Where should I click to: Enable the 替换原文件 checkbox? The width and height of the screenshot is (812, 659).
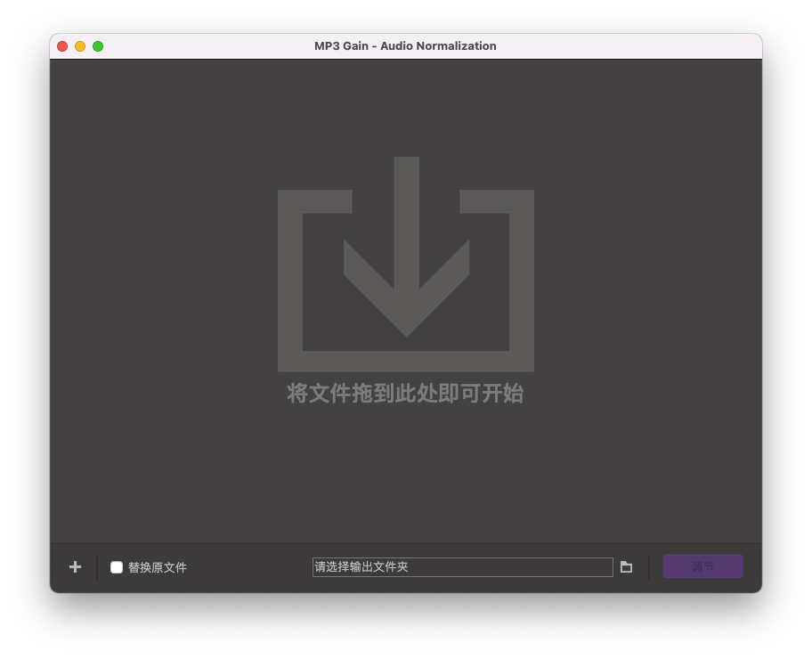pos(117,567)
